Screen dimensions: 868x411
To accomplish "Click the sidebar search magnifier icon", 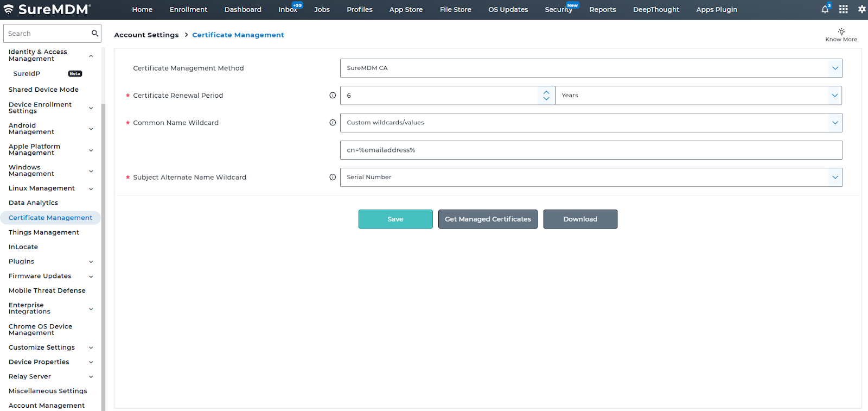I will click(x=95, y=34).
